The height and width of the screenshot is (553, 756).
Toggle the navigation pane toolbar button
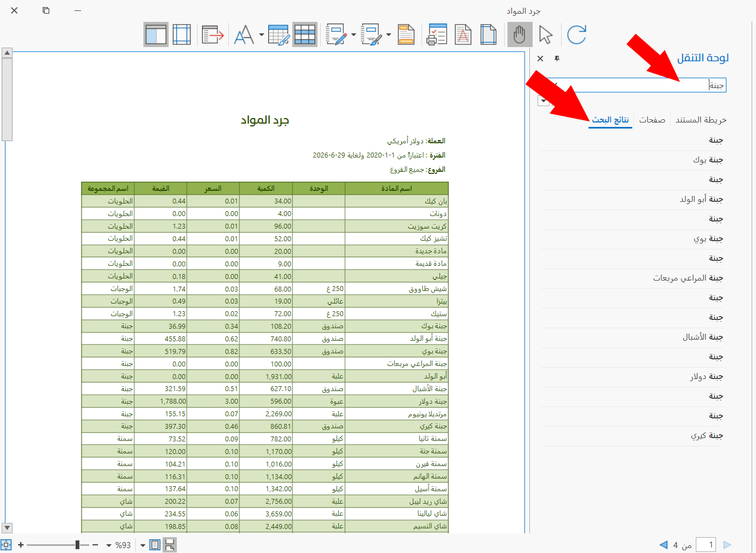[156, 34]
